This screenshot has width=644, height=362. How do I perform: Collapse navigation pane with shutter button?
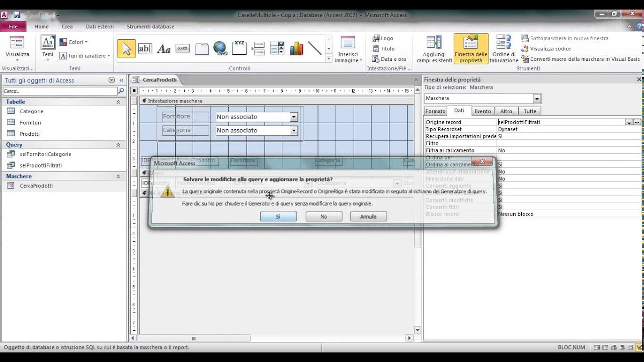[121, 80]
